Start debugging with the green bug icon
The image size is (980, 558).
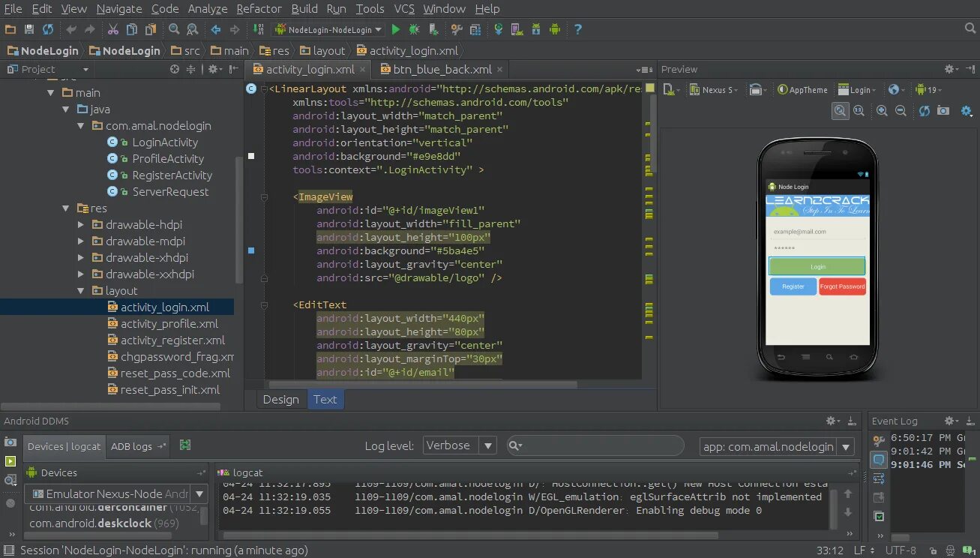(414, 29)
